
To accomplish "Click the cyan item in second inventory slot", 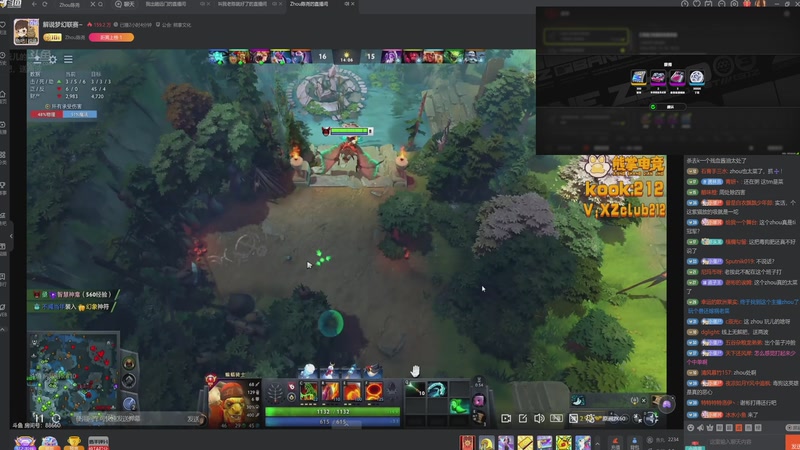I will coord(437,390).
